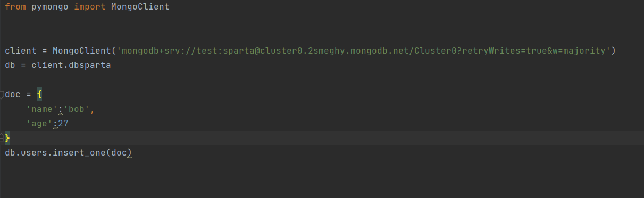Select MongoClient in the import line
The height and width of the screenshot is (198, 644).
(140, 8)
